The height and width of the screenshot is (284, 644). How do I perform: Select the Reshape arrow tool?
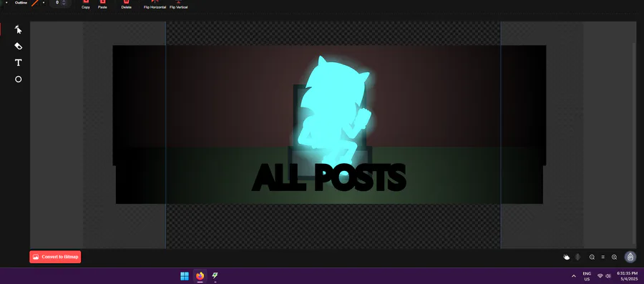(18, 29)
